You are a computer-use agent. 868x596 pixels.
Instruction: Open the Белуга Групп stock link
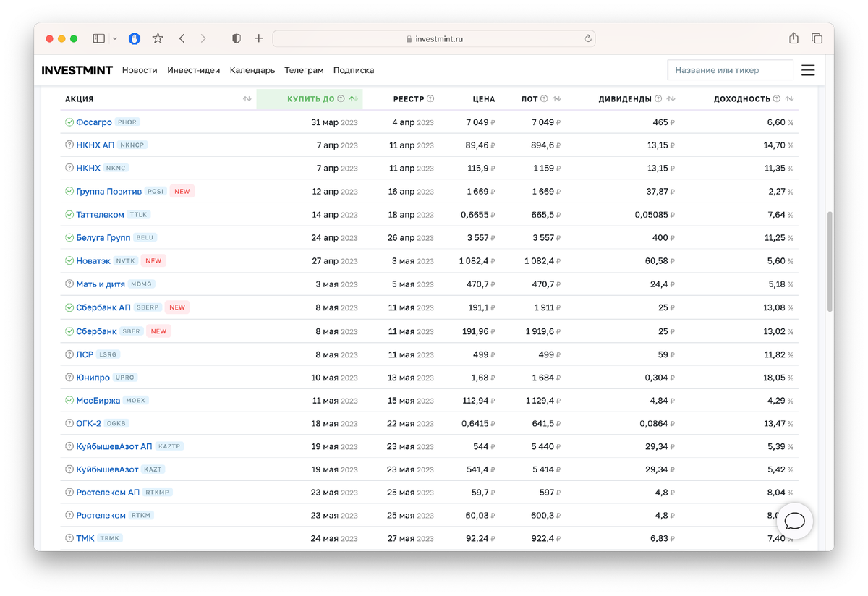click(x=103, y=238)
